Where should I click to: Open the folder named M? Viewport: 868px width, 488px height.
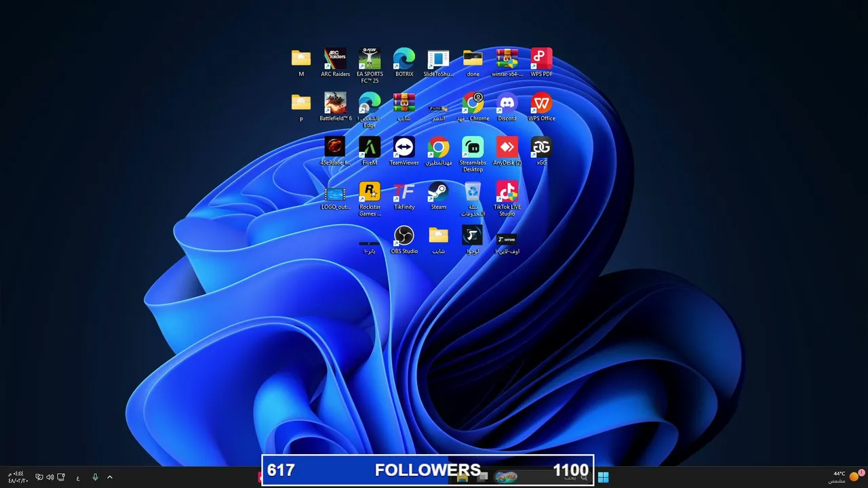tap(301, 62)
